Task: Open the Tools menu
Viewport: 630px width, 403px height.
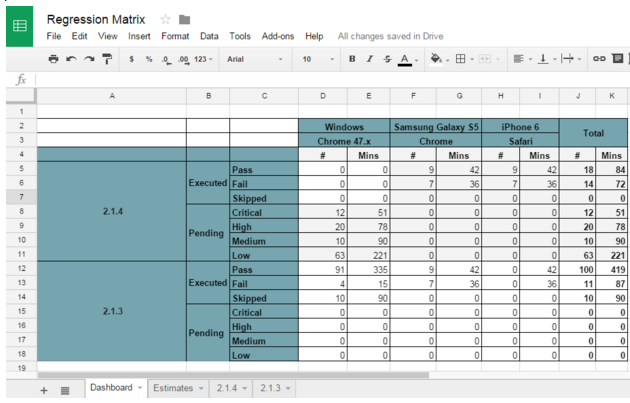Action: [x=240, y=36]
